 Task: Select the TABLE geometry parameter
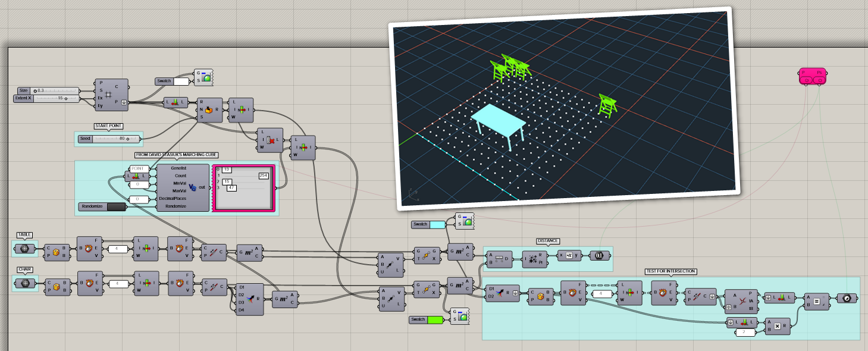tap(25, 249)
